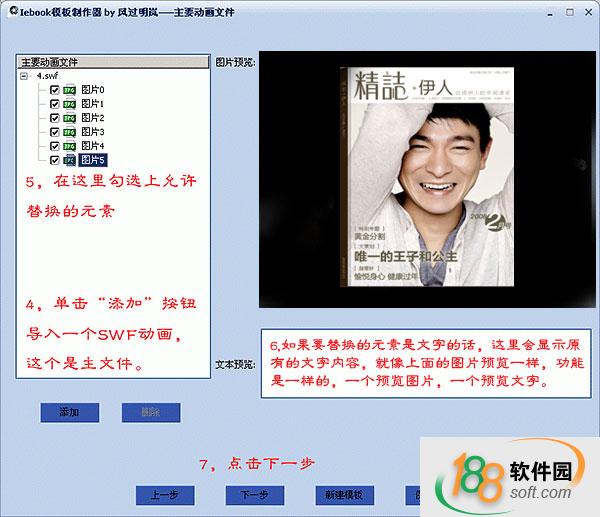
Task: Click the JPG icon beside 图片5
Action: pyautogui.click(x=69, y=160)
